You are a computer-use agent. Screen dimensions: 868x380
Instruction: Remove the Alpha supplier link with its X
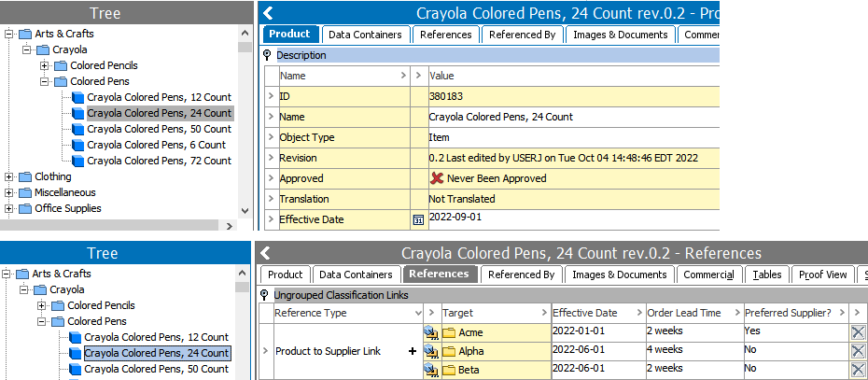click(x=858, y=351)
